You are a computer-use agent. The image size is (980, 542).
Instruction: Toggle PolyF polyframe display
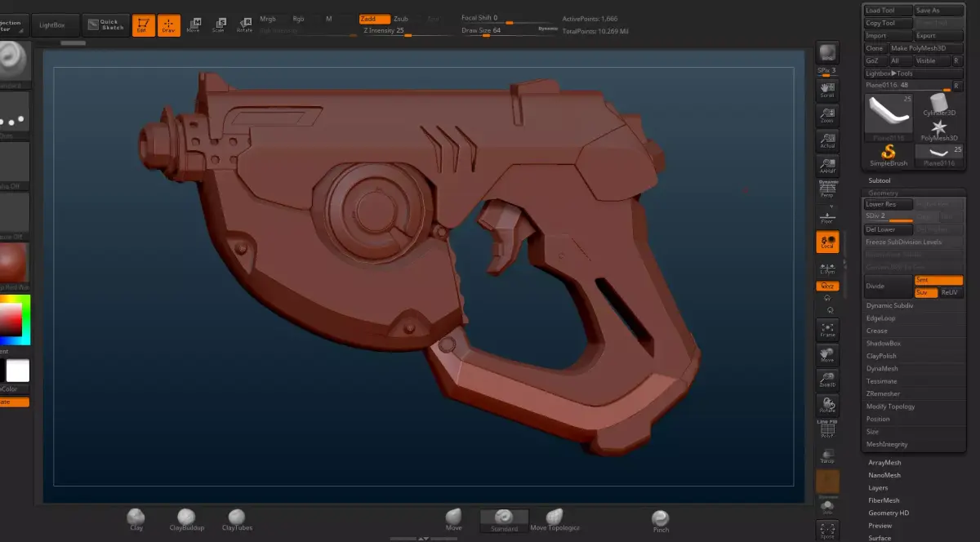coord(827,430)
